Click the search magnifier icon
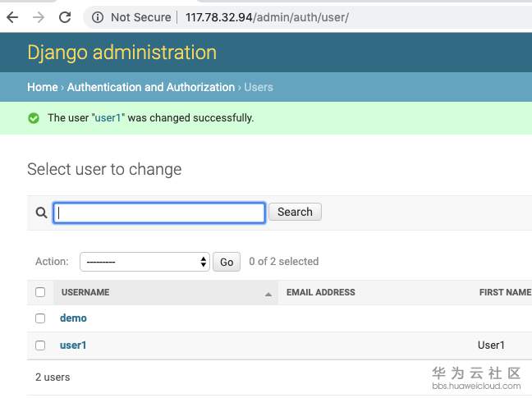The height and width of the screenshot is (398, 532). 41,213
